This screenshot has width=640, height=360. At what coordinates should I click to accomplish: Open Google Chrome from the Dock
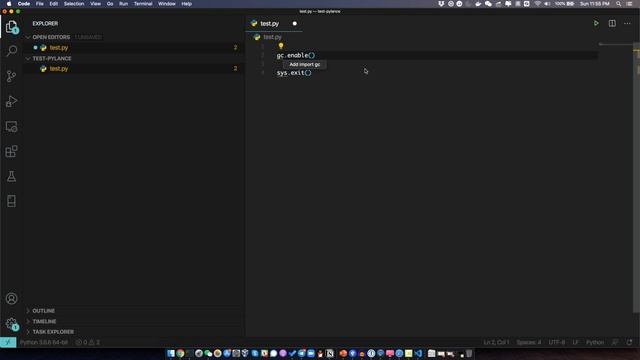(x=180, y=353)
